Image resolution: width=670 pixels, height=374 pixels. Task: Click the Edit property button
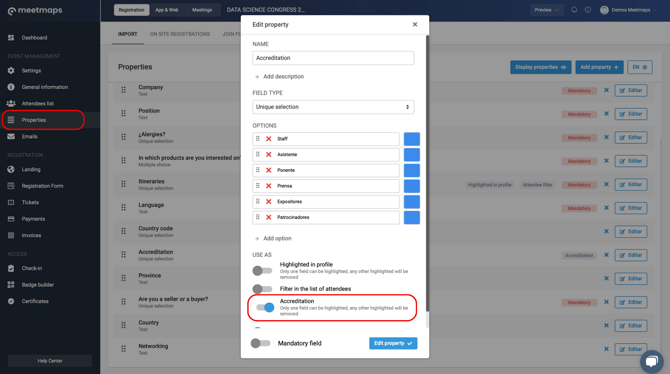(393, 343)
